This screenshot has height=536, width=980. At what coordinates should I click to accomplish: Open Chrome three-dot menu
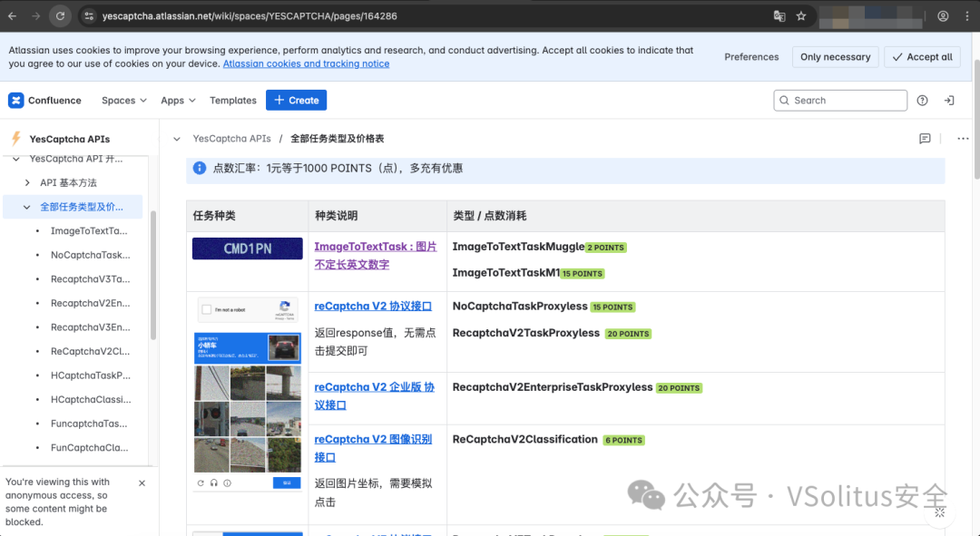click(967, 16)
